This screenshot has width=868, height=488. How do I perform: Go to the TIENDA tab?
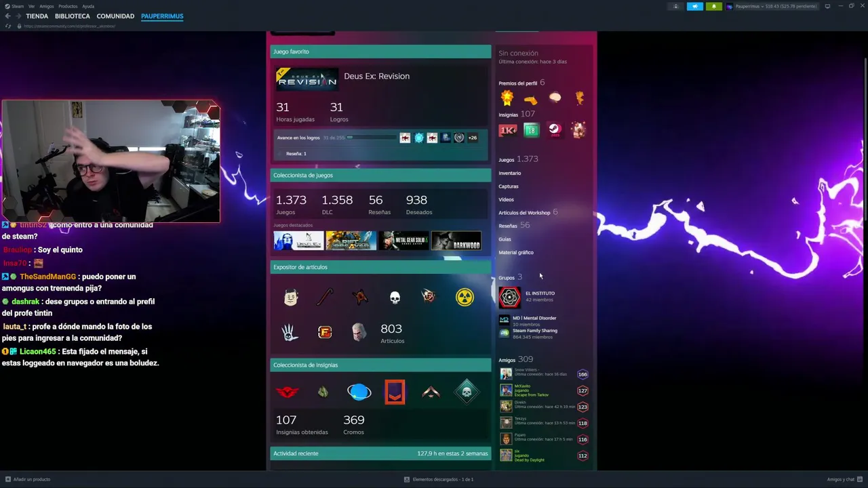coord(37,16)
